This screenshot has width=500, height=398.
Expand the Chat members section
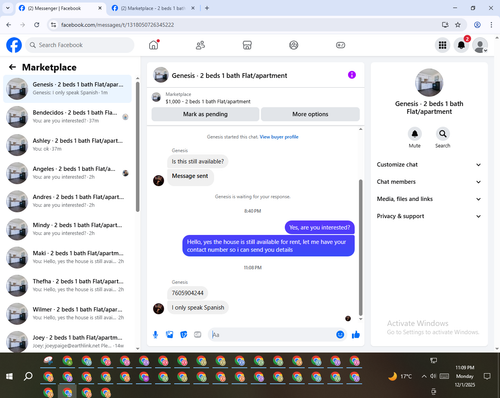click(x=429, y=182)
